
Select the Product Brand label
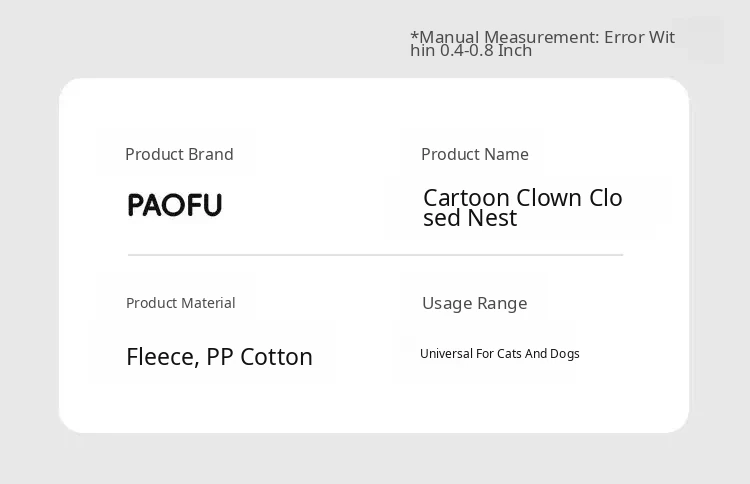[179, 154]
